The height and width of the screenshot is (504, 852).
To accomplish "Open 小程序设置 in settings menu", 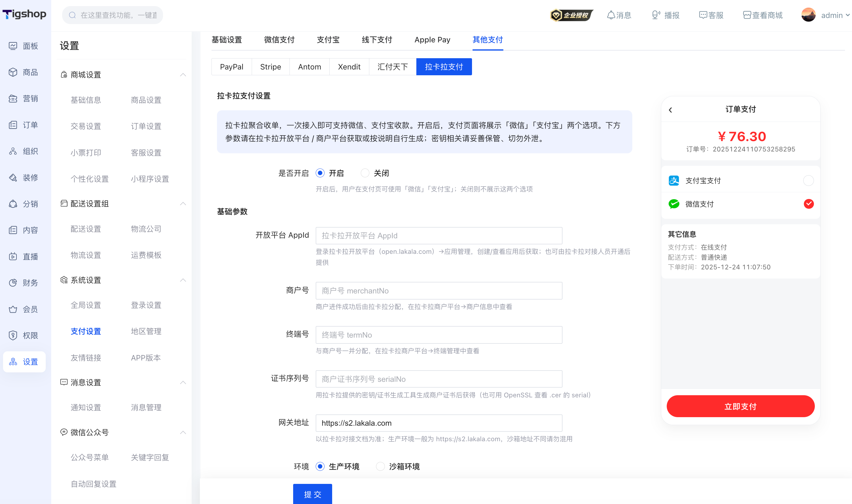I will [150, 179].
